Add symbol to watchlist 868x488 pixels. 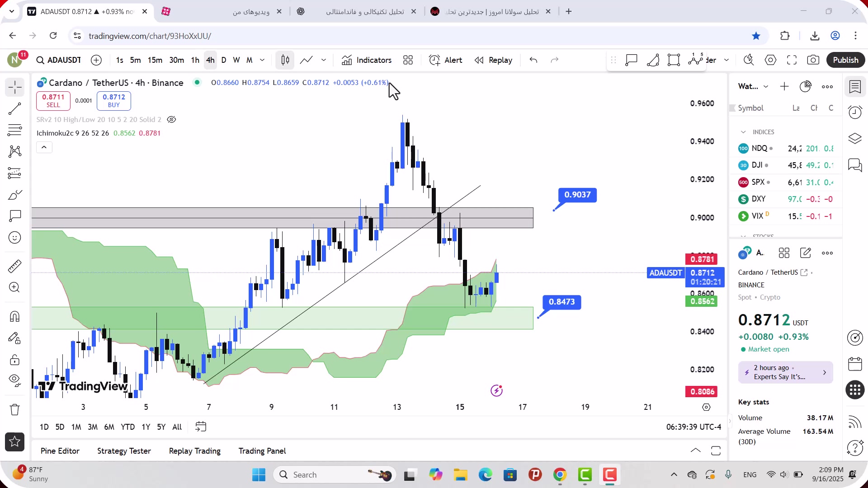pos(784,86)
